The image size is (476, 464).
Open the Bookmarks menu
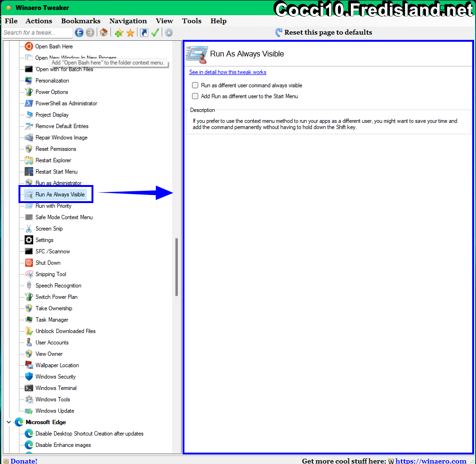(81, 21)
